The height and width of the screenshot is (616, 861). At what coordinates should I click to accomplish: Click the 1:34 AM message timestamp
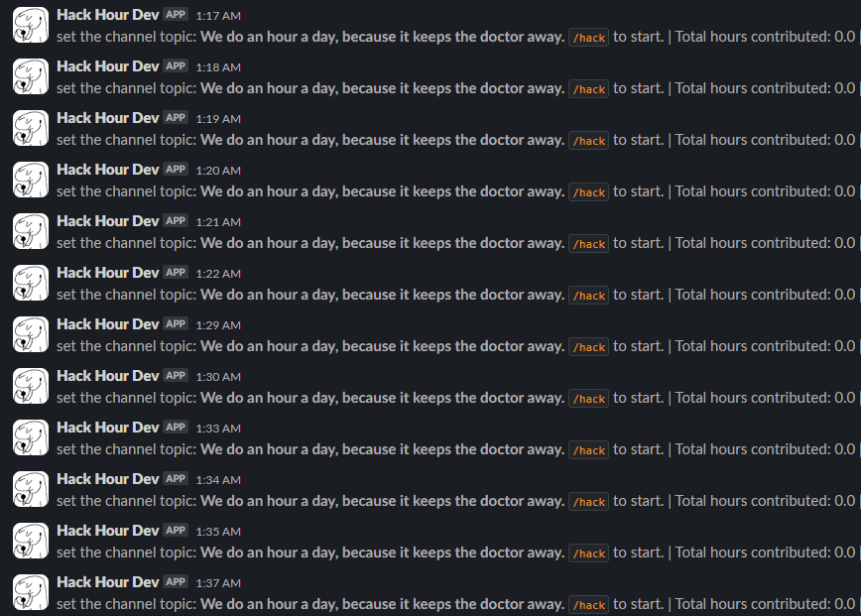(218, 480)
